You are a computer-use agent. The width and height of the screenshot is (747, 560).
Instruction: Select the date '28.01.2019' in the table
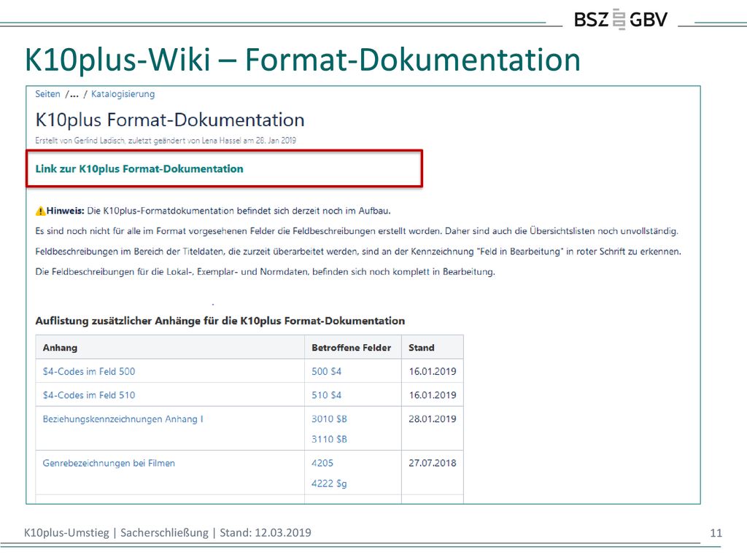pos(433,419)
